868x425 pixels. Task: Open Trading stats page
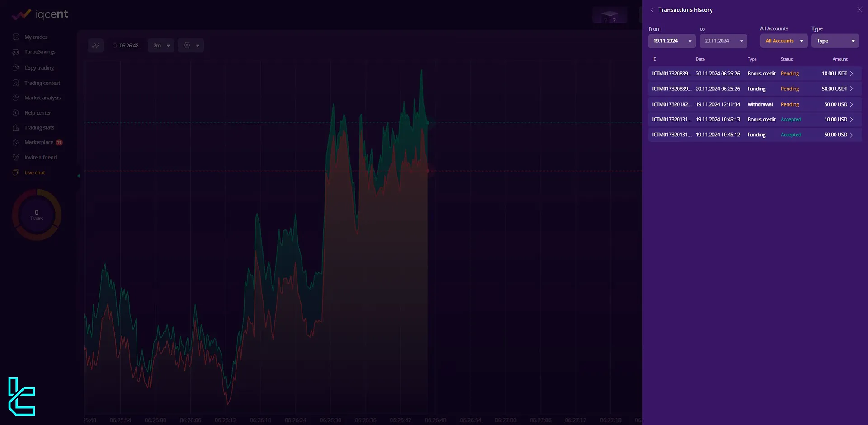[39, 128]
